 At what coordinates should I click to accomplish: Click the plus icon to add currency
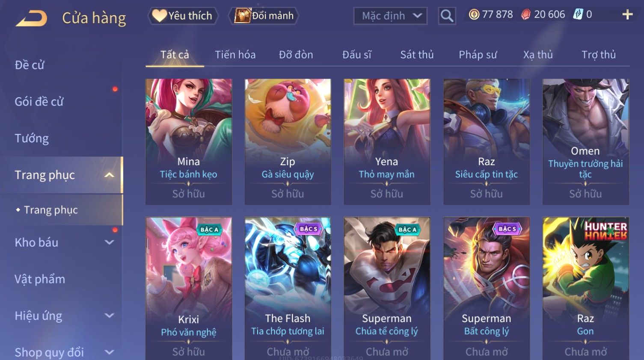(627, 15)
